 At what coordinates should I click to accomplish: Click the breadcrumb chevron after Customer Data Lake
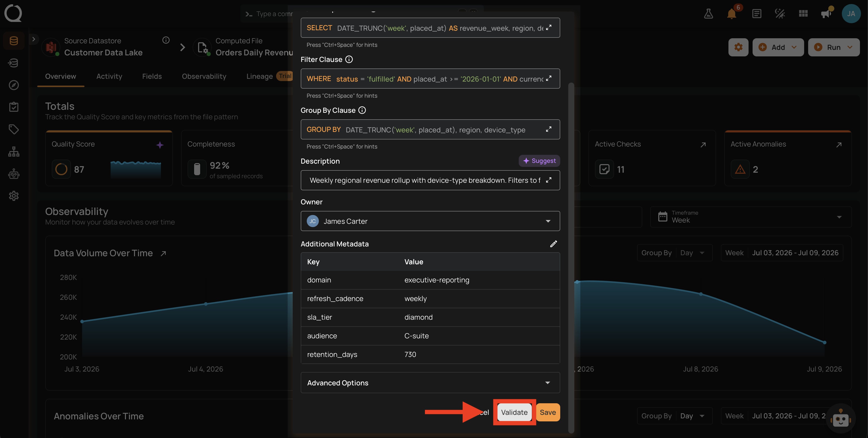[x=183, y=47]
